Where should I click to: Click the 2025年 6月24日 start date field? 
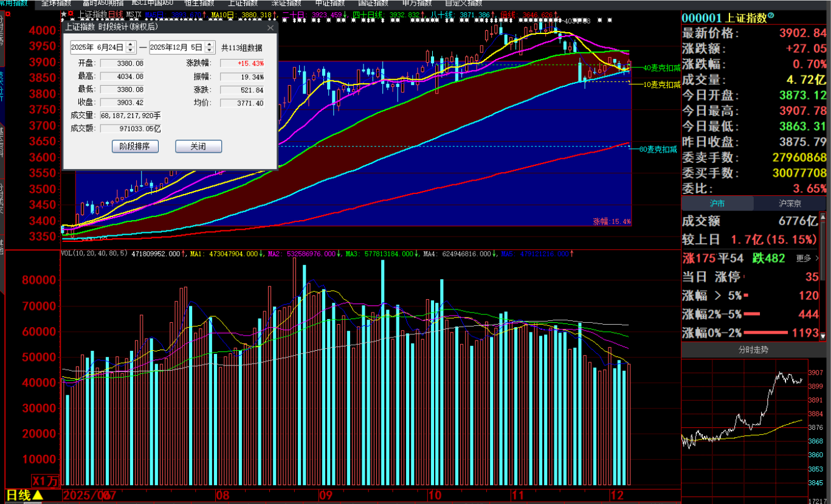tap(97, 47)
